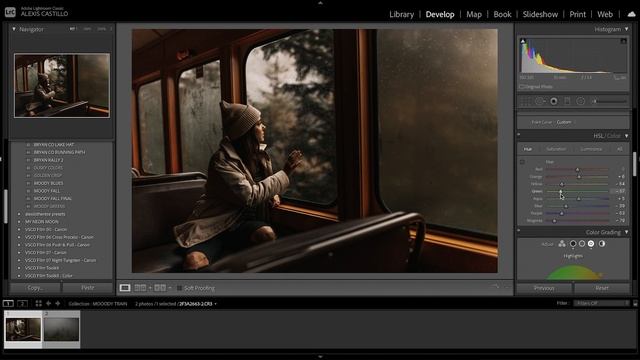Select Color Grading three-way view icon
The width and height of the screenshot is (640, 360).
click(562, 244)
